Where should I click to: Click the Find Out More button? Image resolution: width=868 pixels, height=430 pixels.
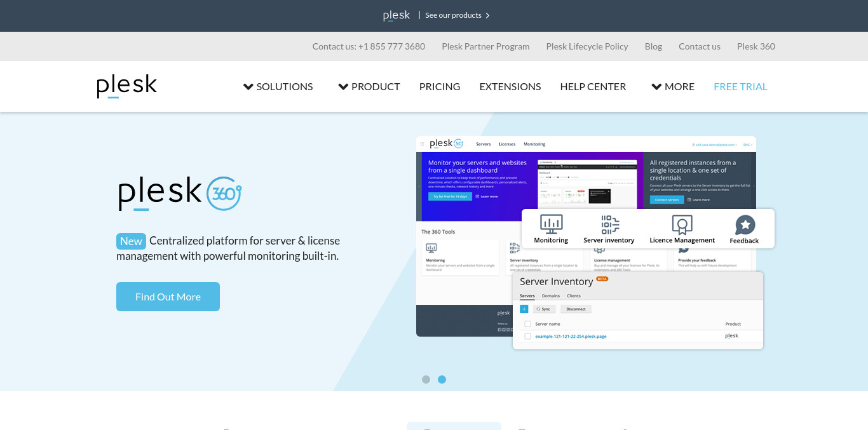point(168,297)
